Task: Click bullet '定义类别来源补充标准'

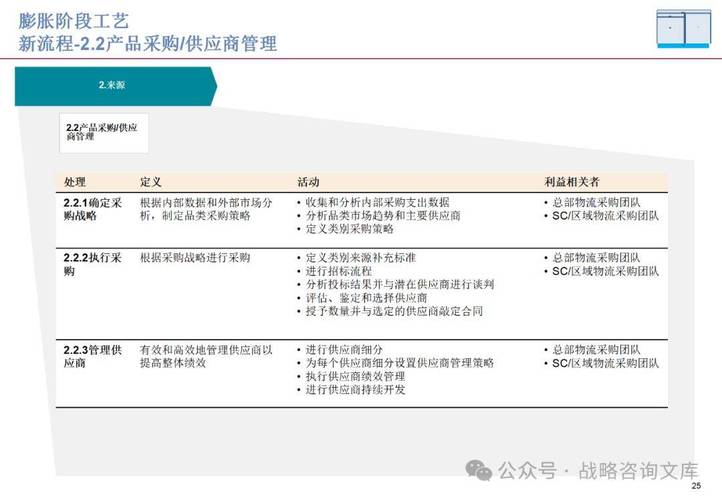Action: 361,258
